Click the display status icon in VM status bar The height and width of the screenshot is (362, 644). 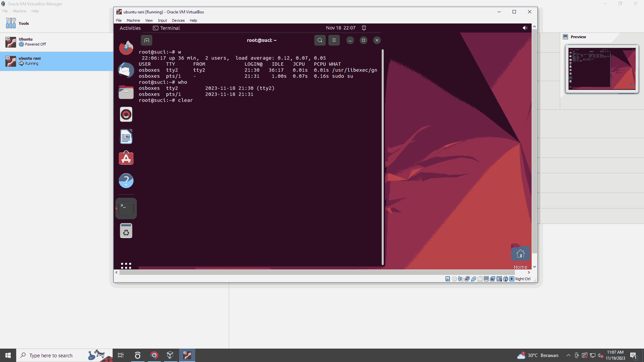[x=486, y=279]
